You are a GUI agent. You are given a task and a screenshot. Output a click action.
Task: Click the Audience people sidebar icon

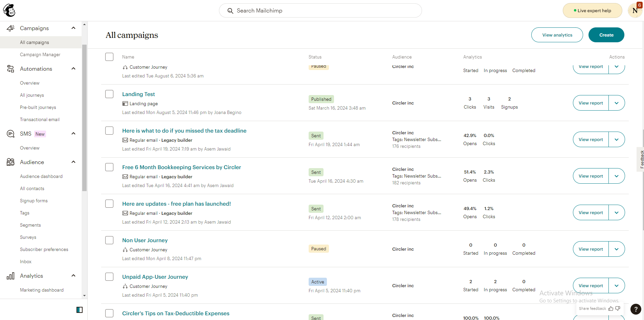(10, 162)
